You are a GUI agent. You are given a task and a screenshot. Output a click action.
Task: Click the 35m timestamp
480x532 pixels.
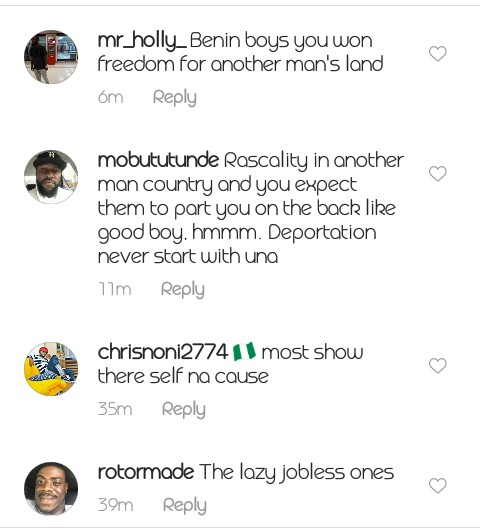pyautogui.click(x=115, y=409)
